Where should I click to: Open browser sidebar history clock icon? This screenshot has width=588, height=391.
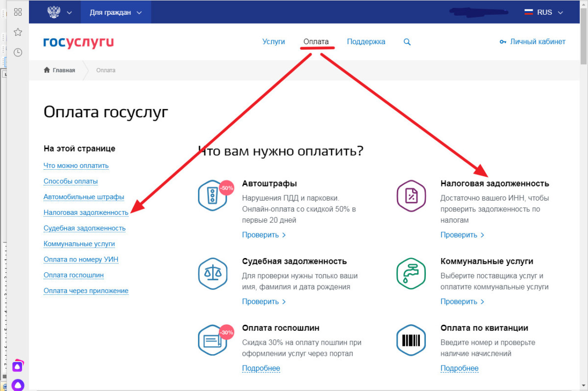(x=18, y=52)
